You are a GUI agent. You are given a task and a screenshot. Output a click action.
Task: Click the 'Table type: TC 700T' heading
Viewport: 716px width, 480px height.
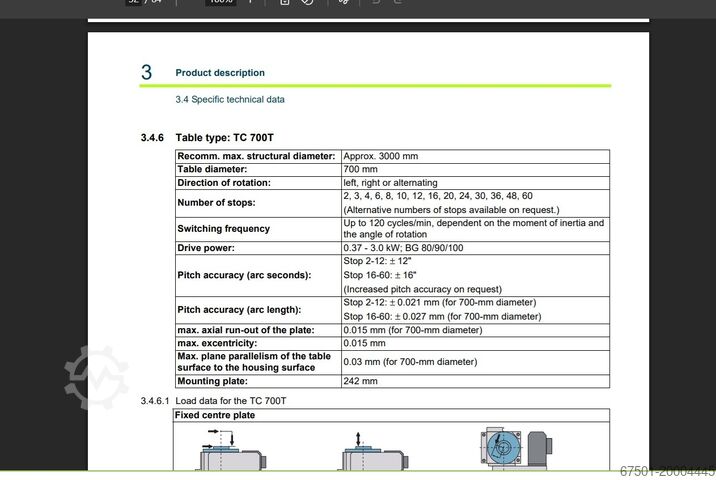click(x=224, y=137)
